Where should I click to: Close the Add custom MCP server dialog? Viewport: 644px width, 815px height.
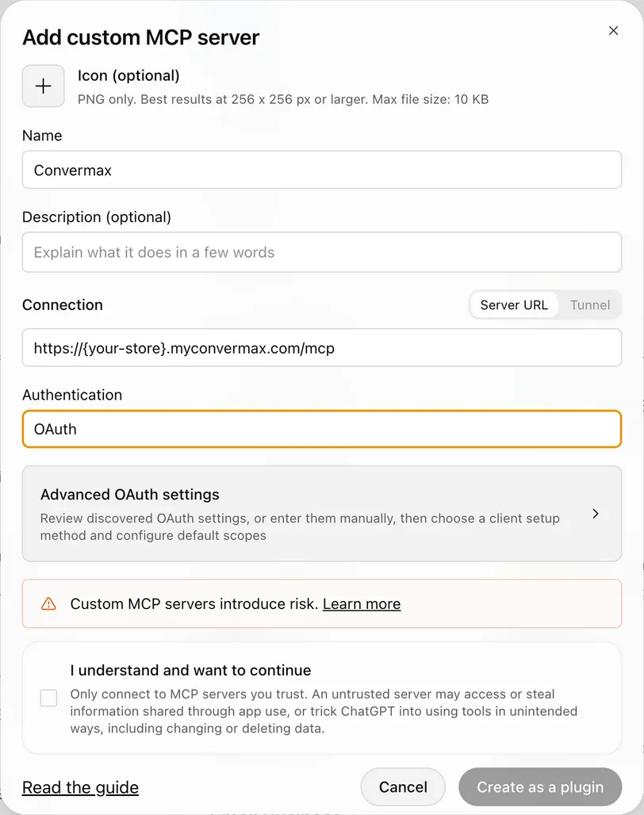pyautogui.click(x=613, y=31)
